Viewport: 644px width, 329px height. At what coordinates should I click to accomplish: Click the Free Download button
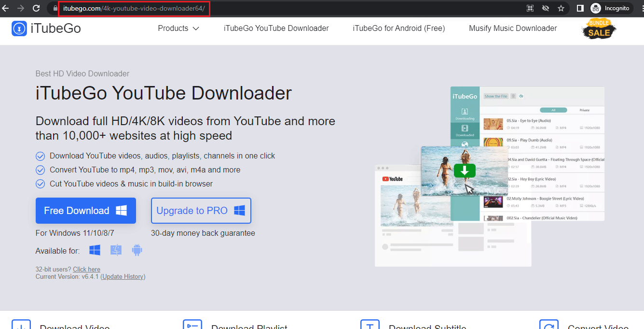[86, 211]
